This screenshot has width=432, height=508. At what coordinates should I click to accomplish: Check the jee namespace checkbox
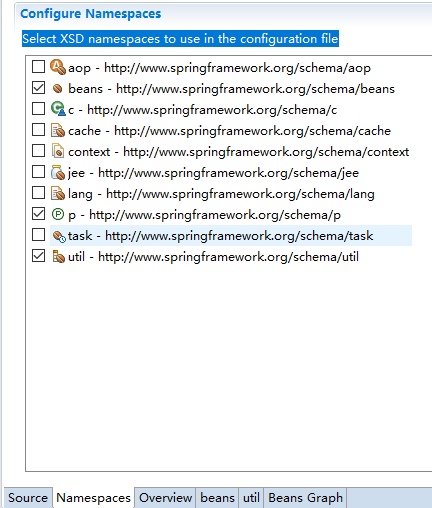coord(38,172)
